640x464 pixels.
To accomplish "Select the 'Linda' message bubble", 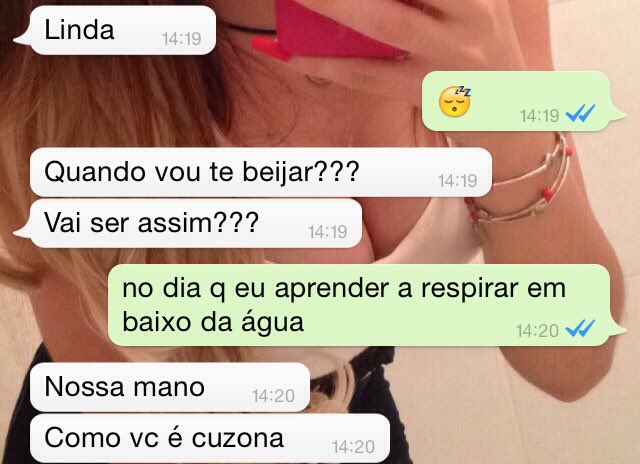I will coord(116,30).
